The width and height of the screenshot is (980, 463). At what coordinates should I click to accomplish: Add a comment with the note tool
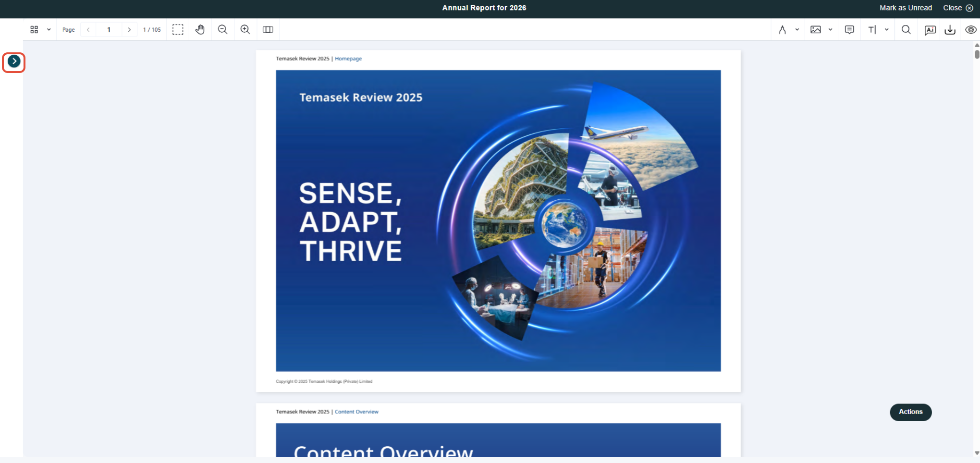click(x=849, y=30)
